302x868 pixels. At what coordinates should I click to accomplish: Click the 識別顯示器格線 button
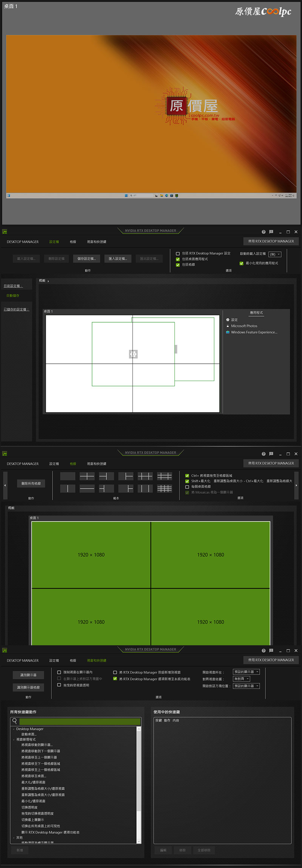pyautogui.click(x=28, y=687)
